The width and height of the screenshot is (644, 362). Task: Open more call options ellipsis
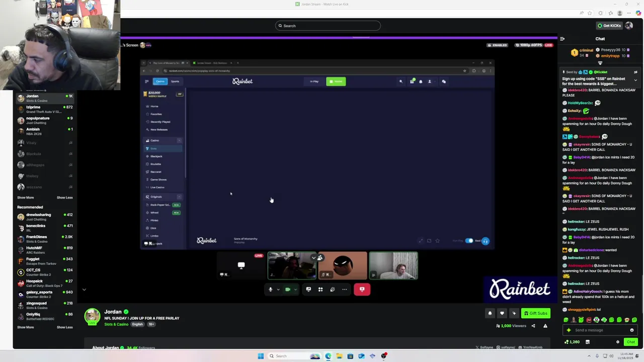click(x=345, y=289)
